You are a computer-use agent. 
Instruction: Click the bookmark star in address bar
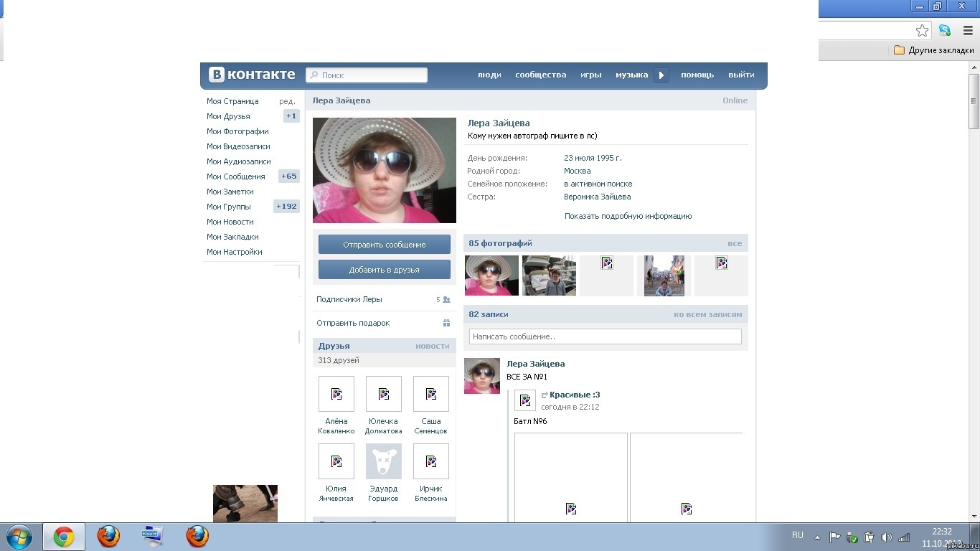[x=922, y=30]
